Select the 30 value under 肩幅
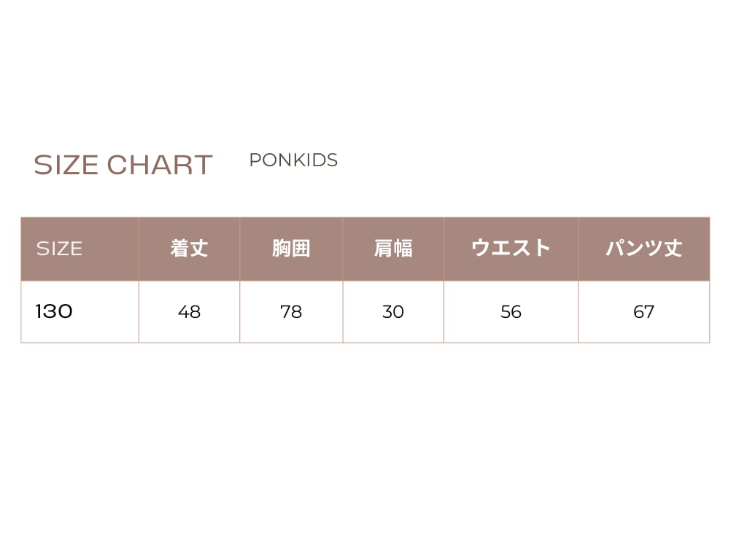The image size is (747, 560). [393, 312]
